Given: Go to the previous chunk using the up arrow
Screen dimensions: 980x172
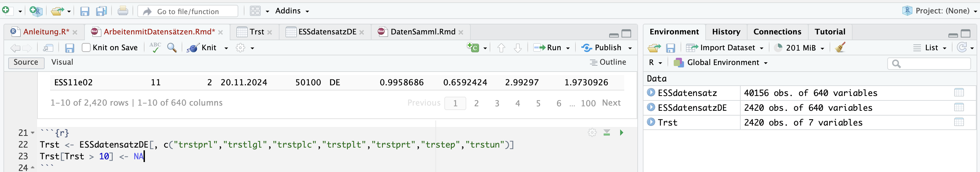Looking at the screenshot, I should [x=501, y=48].
